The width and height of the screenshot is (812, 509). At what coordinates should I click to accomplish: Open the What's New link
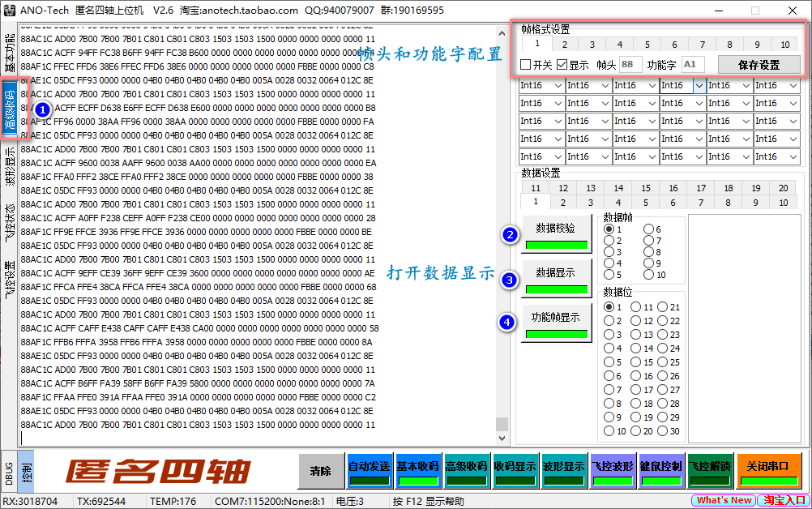click(724, 500)
